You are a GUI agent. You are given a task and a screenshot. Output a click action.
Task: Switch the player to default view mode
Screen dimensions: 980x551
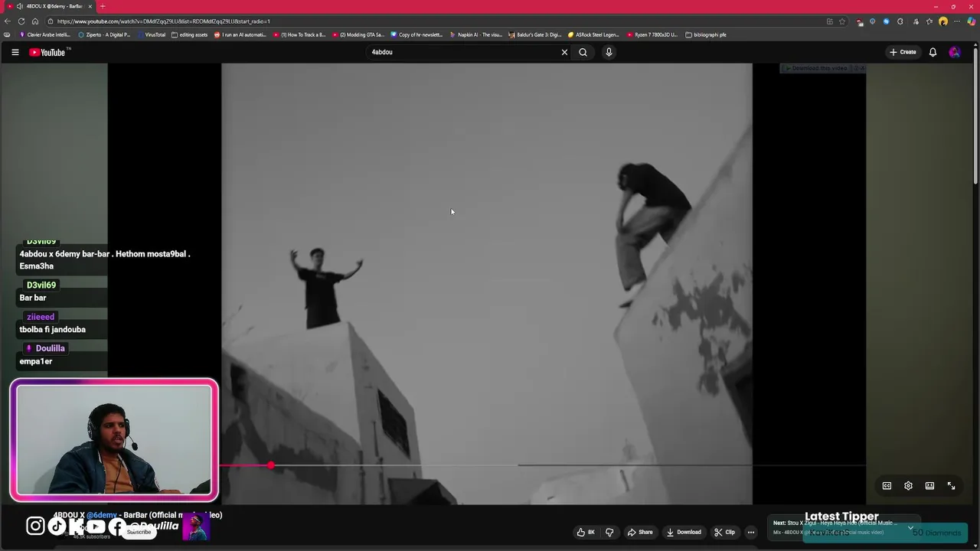pos(929,486)
